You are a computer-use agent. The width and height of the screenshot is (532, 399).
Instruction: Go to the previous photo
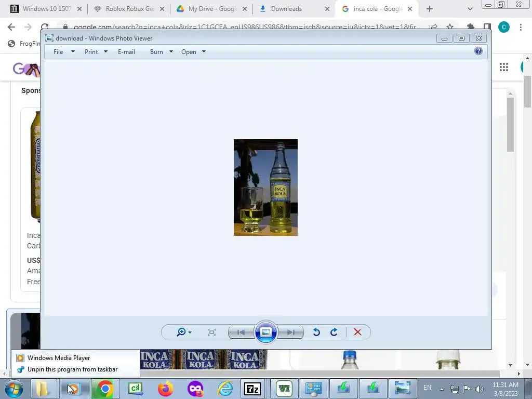[241, 332]
